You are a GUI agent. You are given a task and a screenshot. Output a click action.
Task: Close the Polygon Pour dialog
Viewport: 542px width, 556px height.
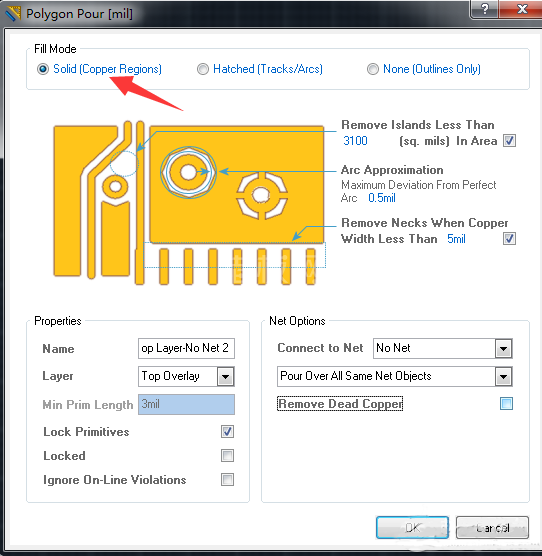pyautogui.click(x=522, y=9)
